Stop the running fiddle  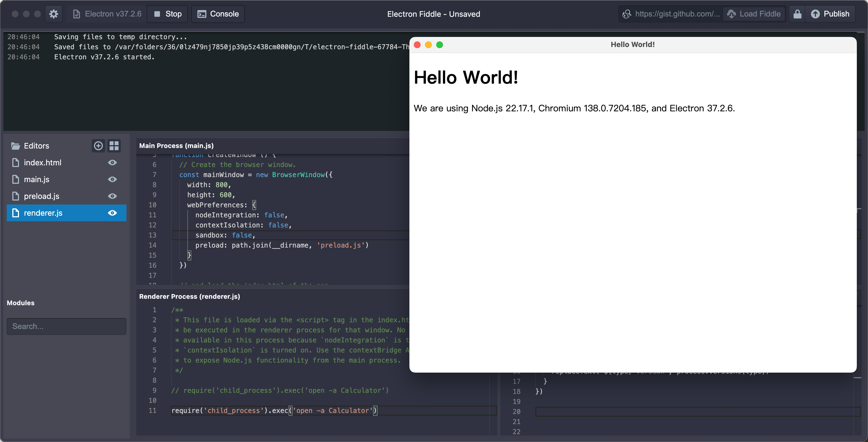[168, 14]
